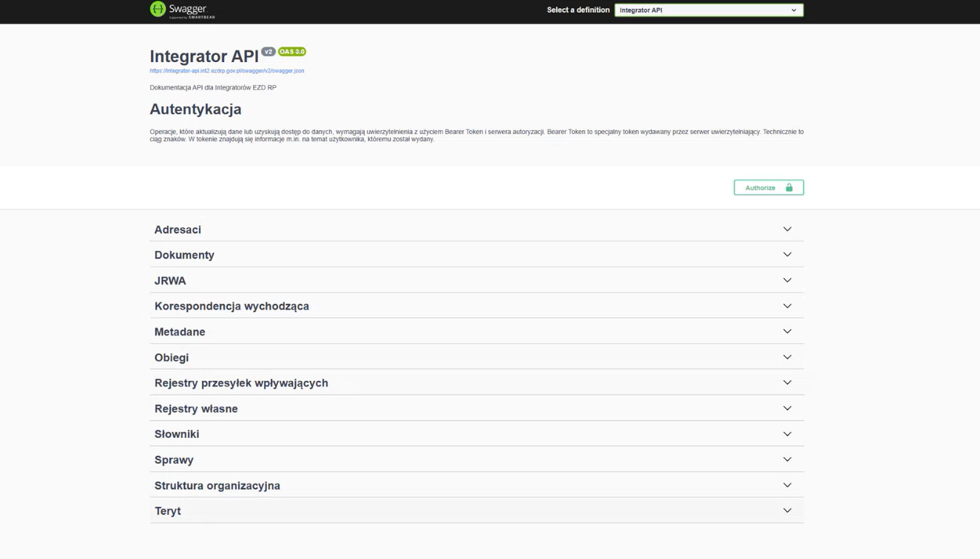Click the Obiegi row chevron arrow
The width and height of the screenshot is (980, 559).
[787, 357]
